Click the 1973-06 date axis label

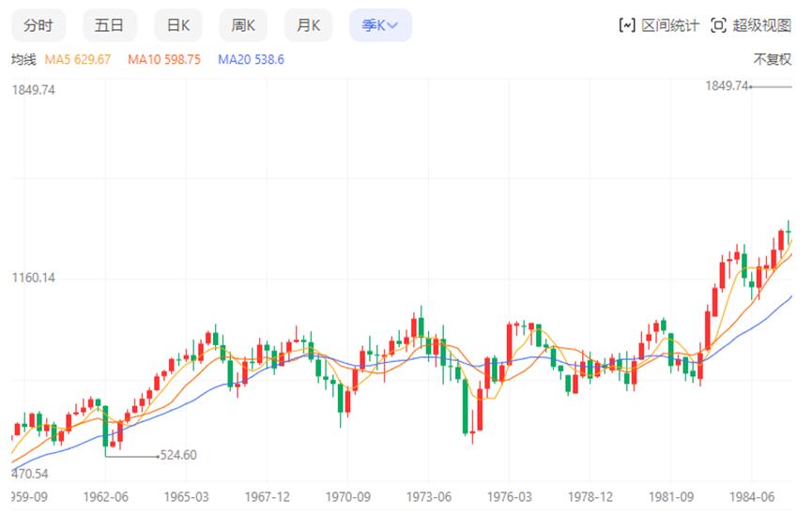click(x=429, y=497)
